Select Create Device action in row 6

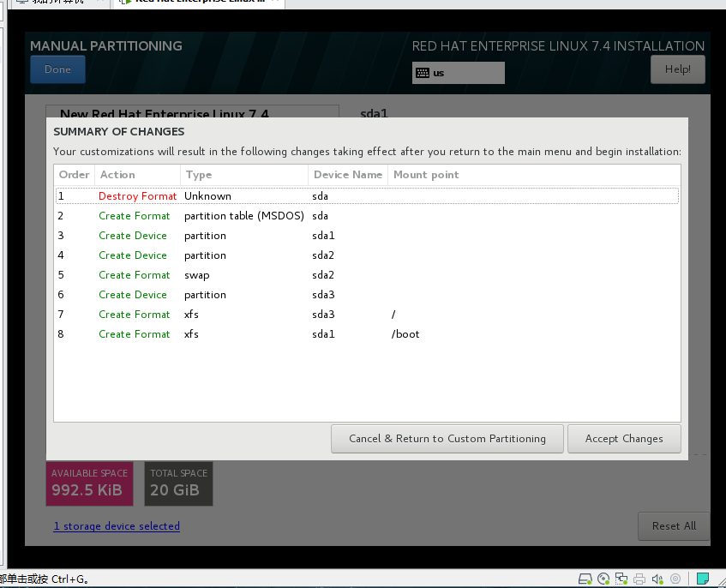click(x=132, y=295)
